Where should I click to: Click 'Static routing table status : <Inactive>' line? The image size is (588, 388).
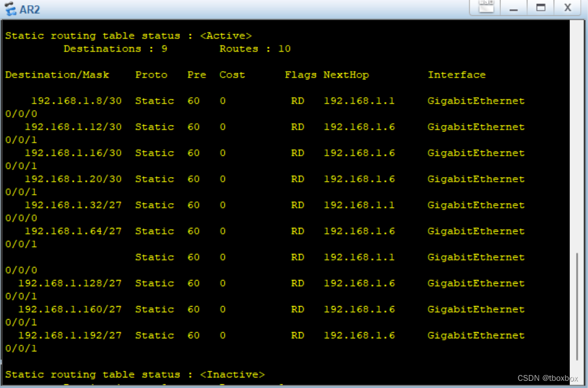(x=135, y=374)
